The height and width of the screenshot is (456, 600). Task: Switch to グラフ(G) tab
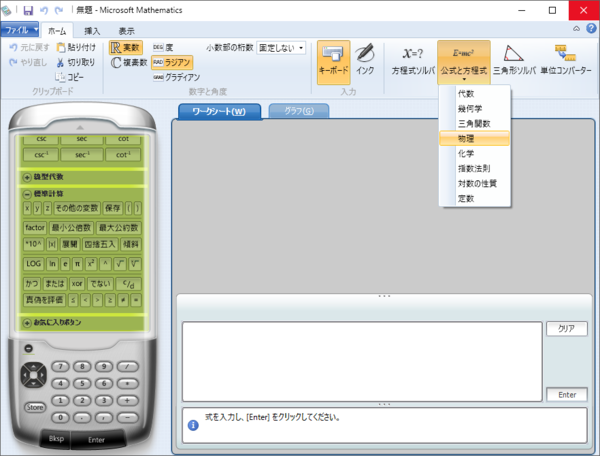pyautogui.click(x=299, y=111)
